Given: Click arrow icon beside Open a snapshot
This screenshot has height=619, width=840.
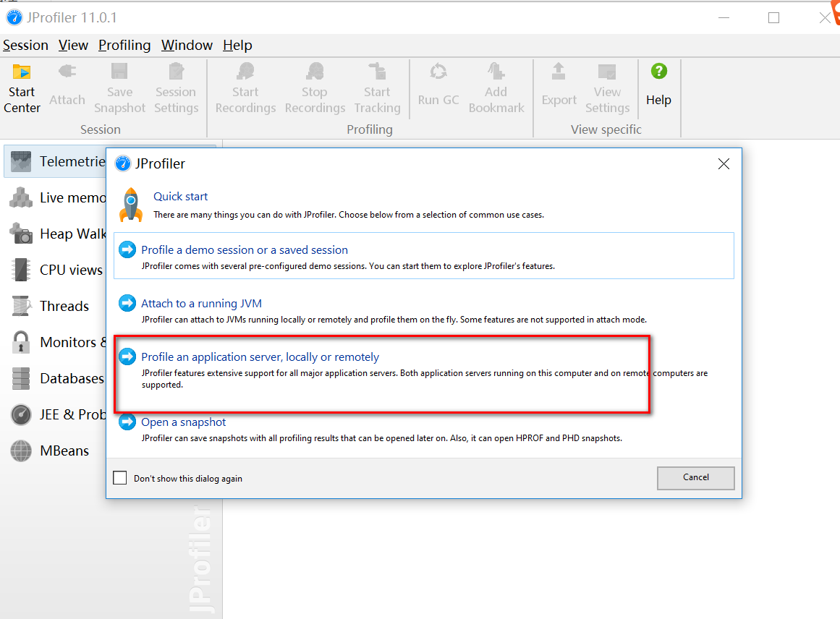Looking at the screenshot, I should [x=127, y=422].
